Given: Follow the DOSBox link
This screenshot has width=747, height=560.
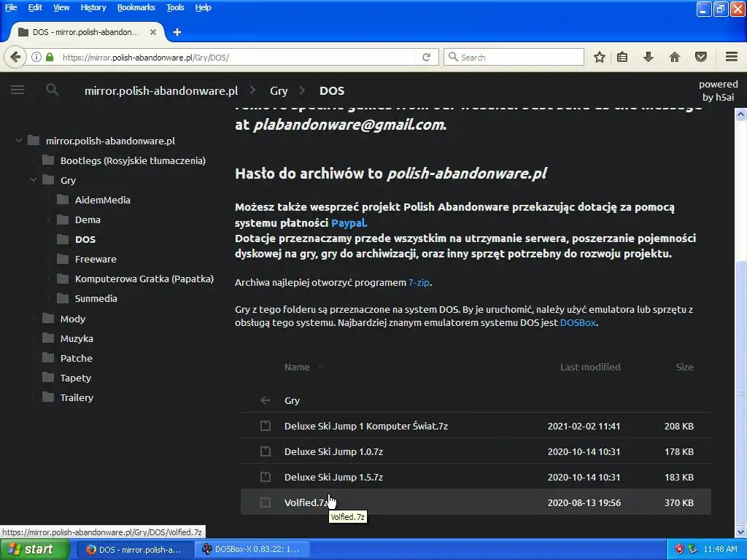Looking at the screenshot, I should click(x=578, y=322).
